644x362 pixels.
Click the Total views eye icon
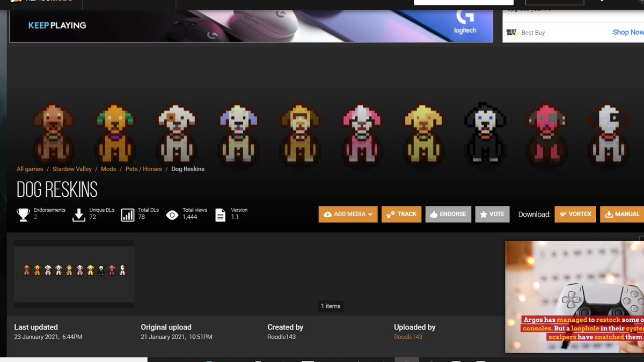coord(172,216)
